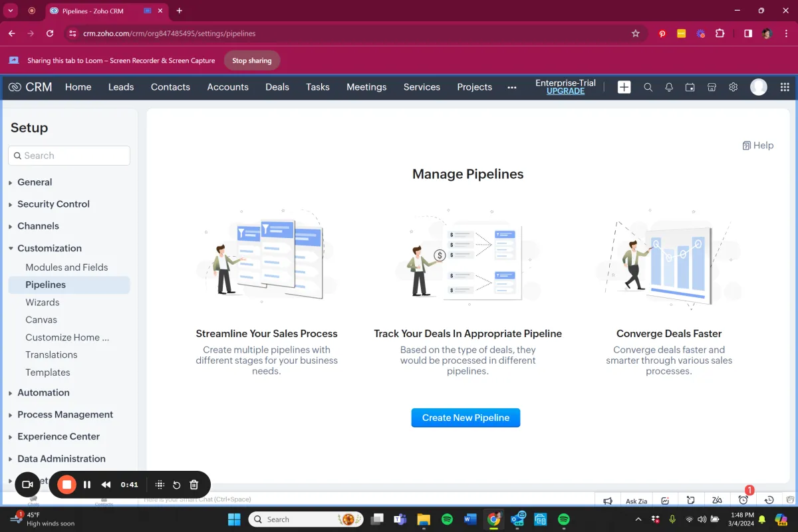Reload the page
The height and width of the screenshot is (532, 798).
[50, 33]
